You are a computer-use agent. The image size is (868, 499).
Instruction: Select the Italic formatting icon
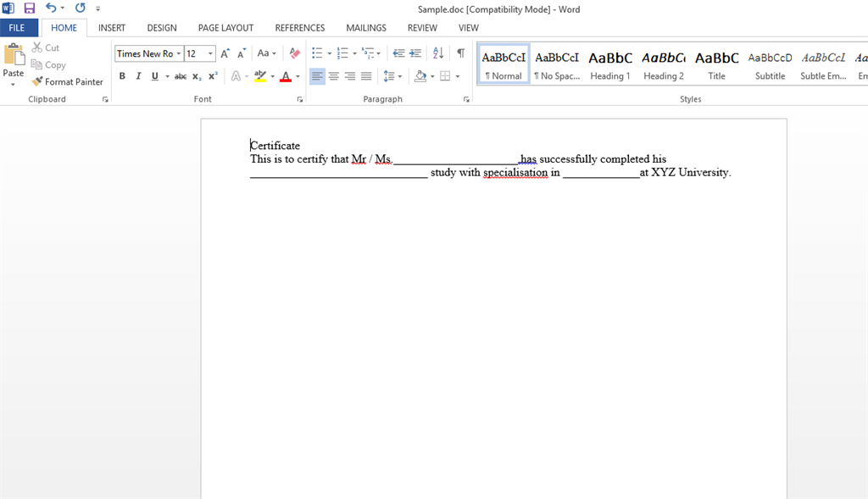click(x=137, y=75)
